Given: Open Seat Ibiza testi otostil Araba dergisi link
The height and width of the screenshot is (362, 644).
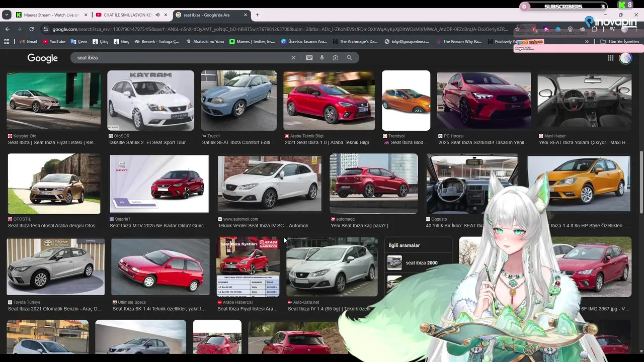Looking at the screenshot, I should (53, 226).
